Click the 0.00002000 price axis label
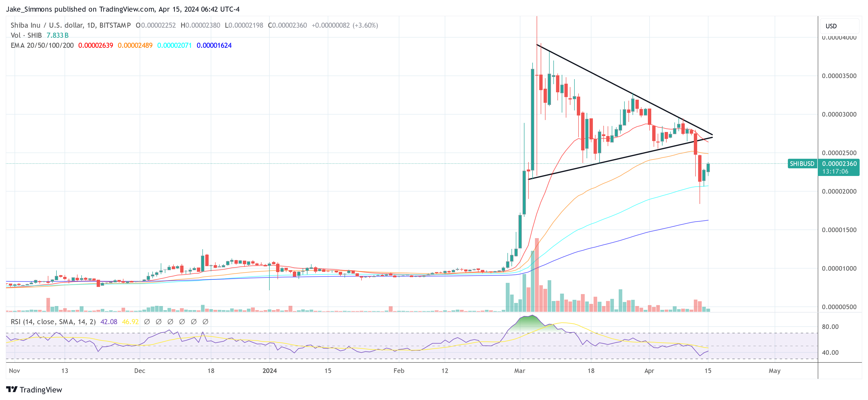Viewport: 868px width, 400px height. pyautogui.click(x=839, y=191)
